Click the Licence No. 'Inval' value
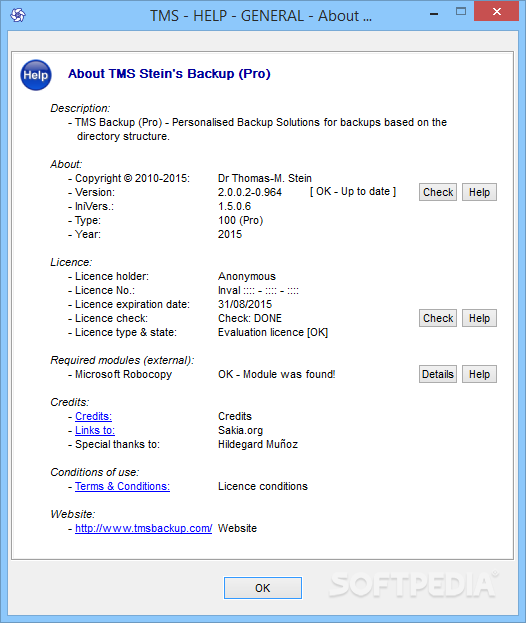Image resolution: width=526 pixels, height=623 pixels. pyautogui.click(x=258, y=290)
